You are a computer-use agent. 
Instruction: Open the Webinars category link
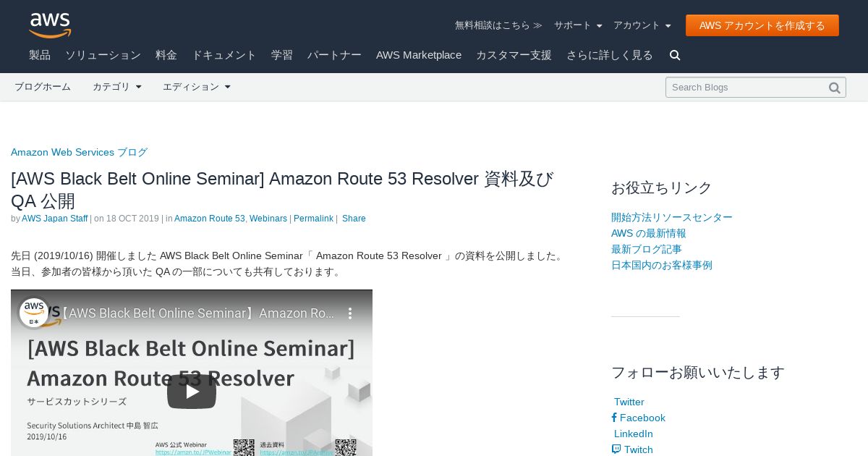point(268,219)
